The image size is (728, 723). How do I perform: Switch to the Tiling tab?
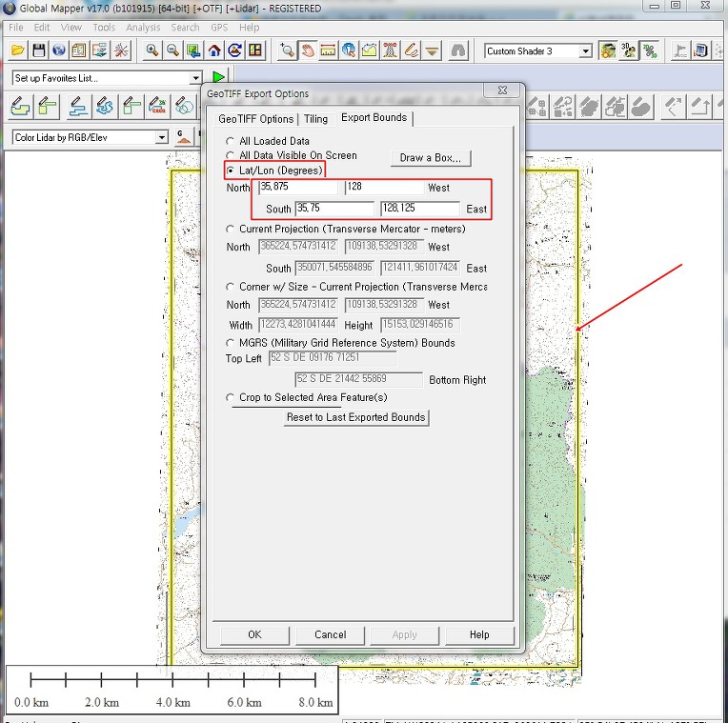coord(315,119)
